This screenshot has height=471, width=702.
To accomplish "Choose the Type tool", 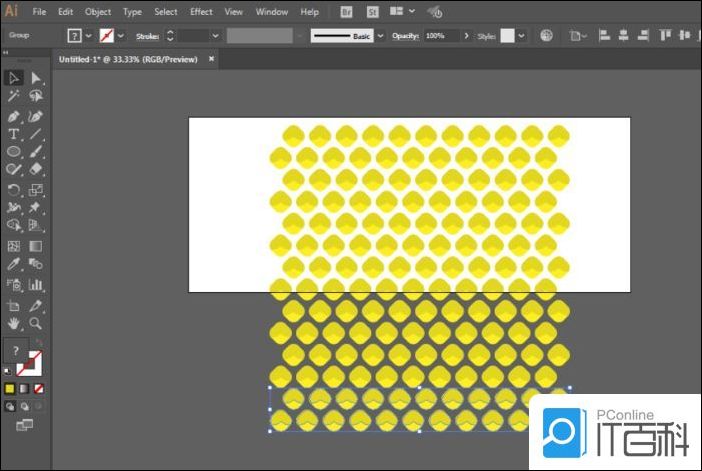I will pyautogui.click(x=14, y=134).
